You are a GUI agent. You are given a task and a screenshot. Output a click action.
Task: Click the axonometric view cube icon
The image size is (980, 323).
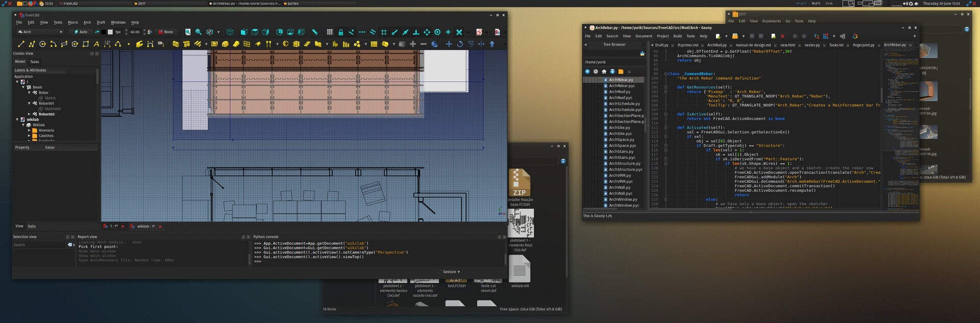pyautogui.click(x=230, y=32)
